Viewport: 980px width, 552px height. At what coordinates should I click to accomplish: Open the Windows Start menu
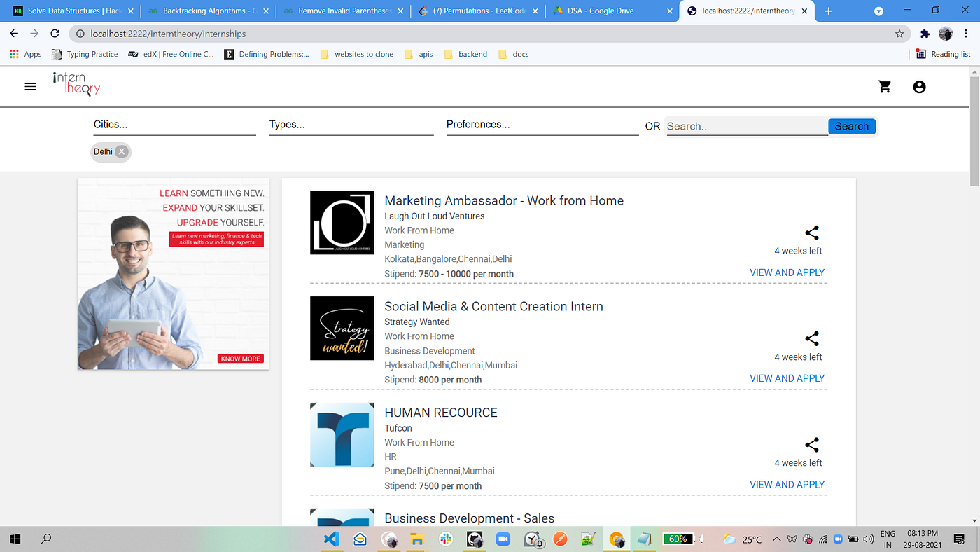pyautogui.click(x=14, y=539)
